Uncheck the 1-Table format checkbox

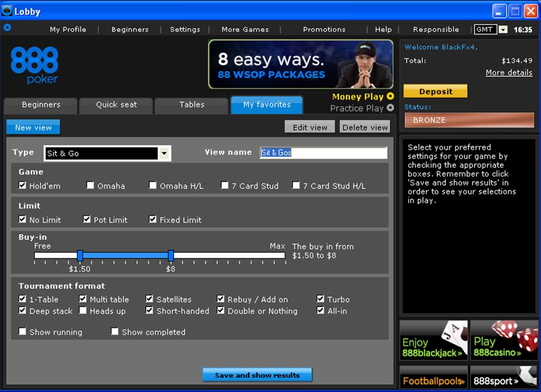click(22, 298)
